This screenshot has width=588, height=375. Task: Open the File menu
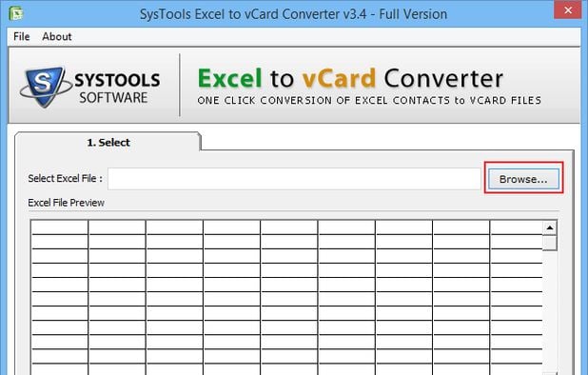(21, 36)
